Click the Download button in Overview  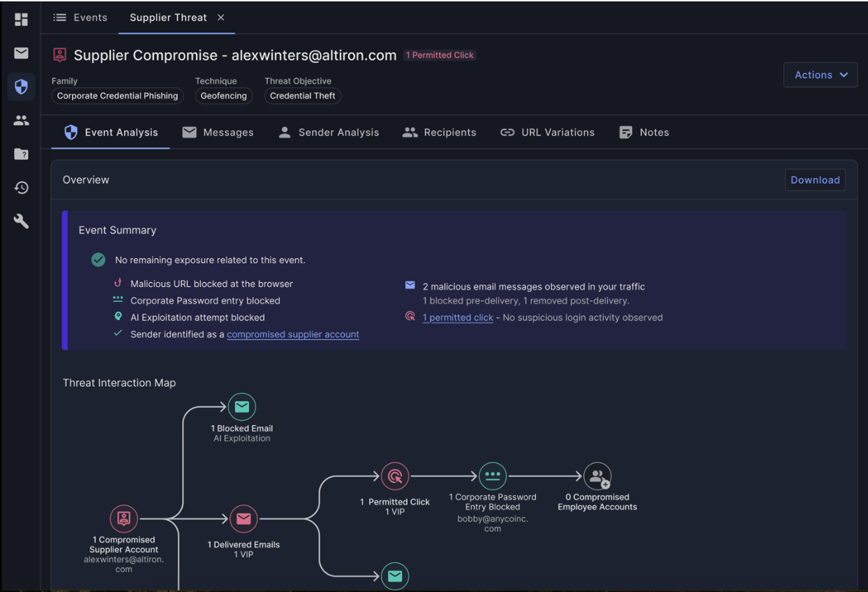815,179
